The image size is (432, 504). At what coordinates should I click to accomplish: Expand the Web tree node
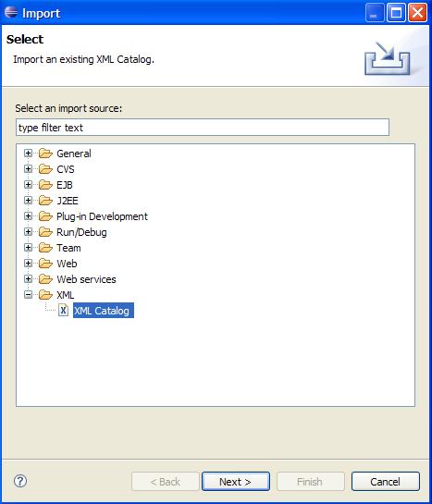click(x=29, y=264)
